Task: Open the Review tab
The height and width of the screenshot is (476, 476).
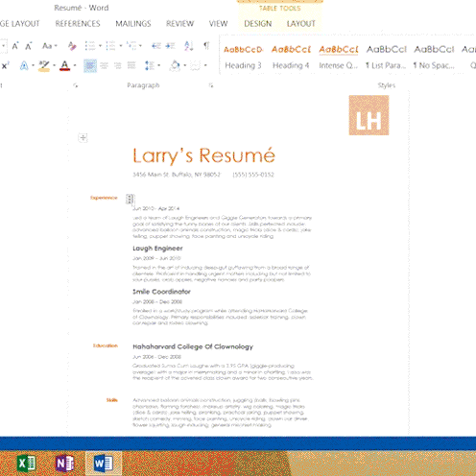Action: [179, 24]
